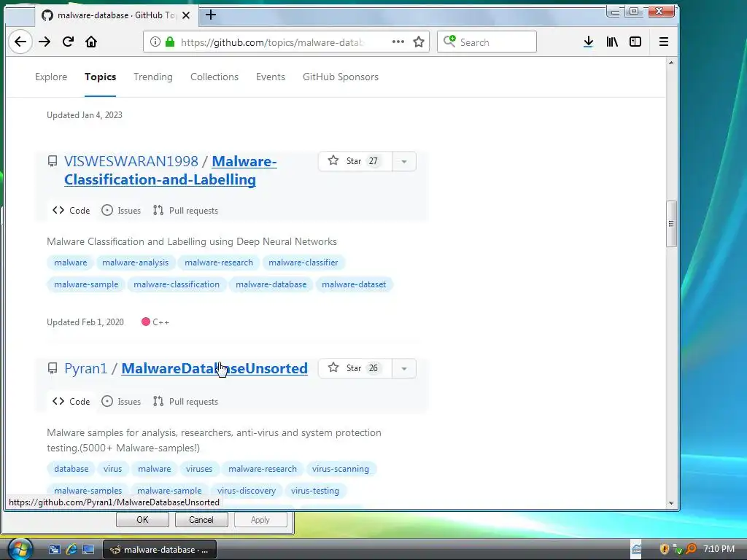Close the malware-database GitHub tab
Image resolution: width=747 pixels, height=560 pixels.
coord(186,15)
